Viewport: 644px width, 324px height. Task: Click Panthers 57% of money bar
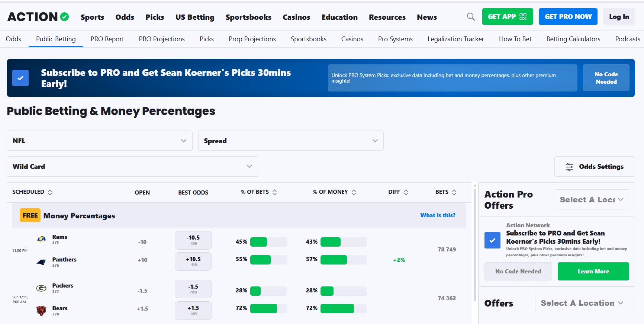[344, 260]
